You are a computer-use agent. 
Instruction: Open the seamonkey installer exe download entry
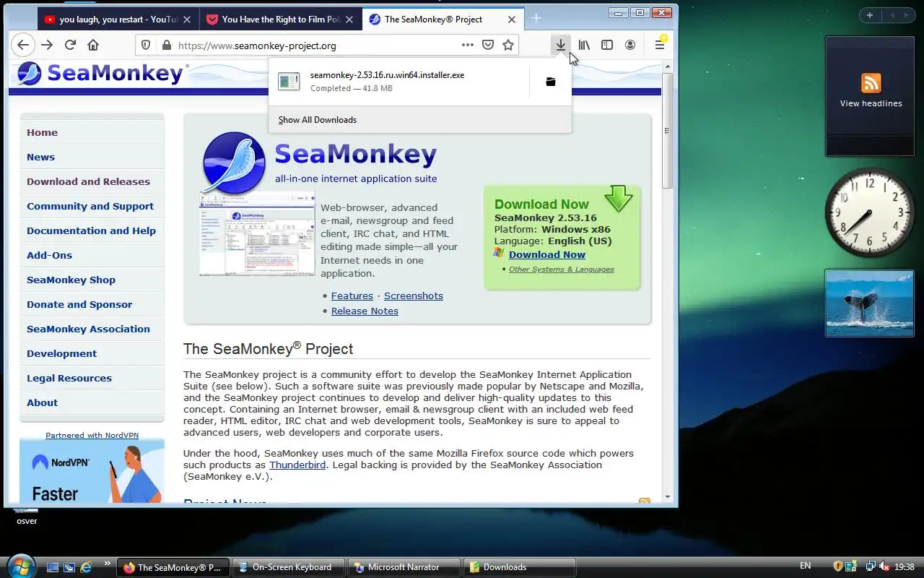coord(398,82)
